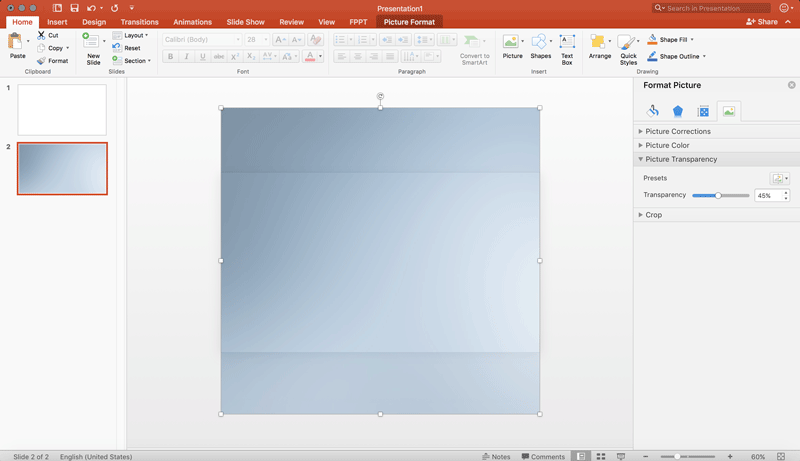This screenshot has width=800, height=461.
Task: Toggle the Notes pane
Action: tap(495, 456)
